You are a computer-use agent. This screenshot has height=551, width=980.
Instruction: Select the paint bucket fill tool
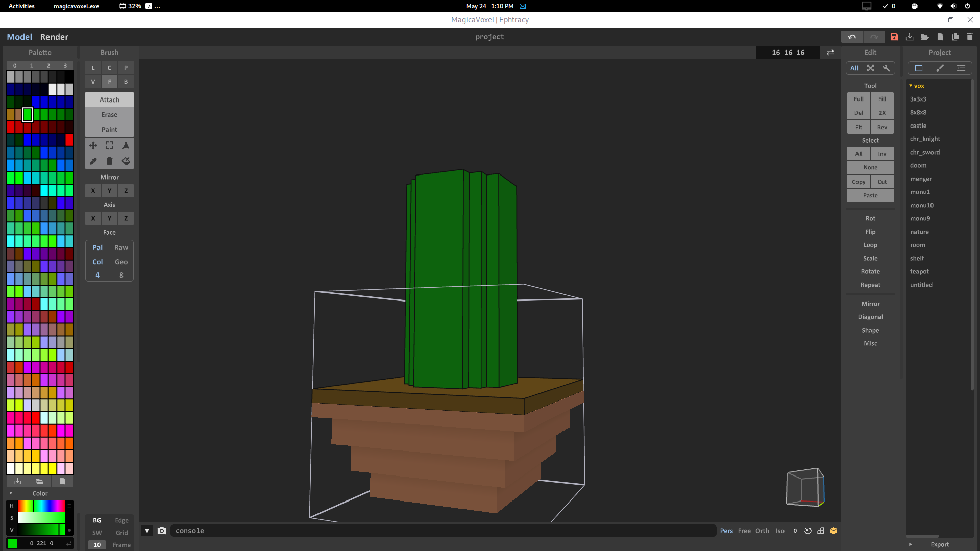coord(126,161)
